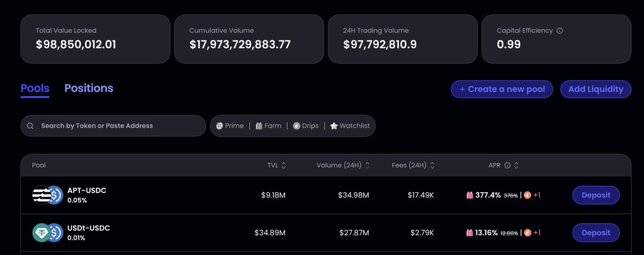Select the Pools tab

(35, 89)
